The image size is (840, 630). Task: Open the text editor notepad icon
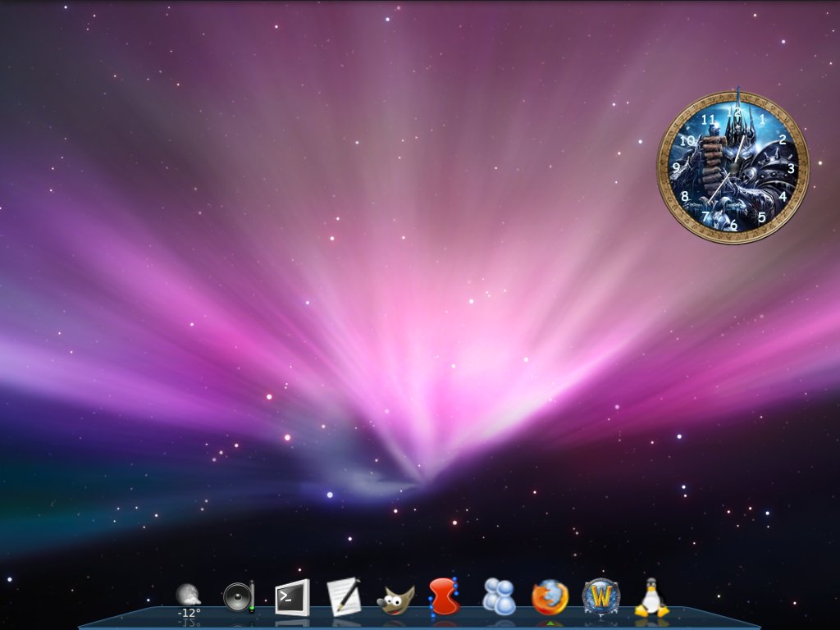click(x=344, y=596)
